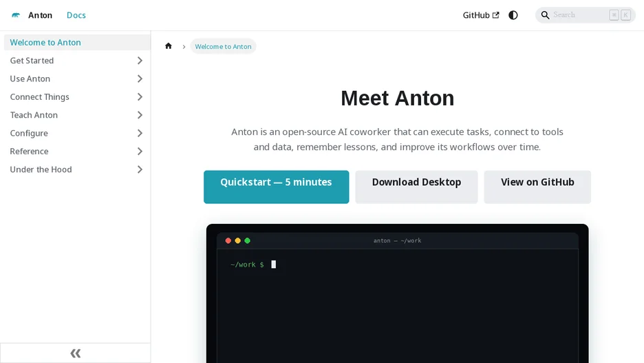This screenshot has width=644, height=363.
Task: Expand the Reference chevron
Action: [x=140, y=152]
